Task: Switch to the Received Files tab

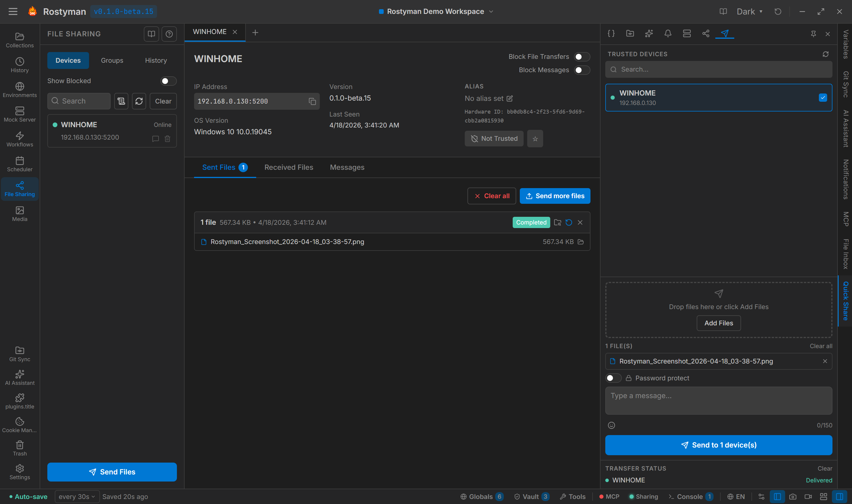Action: pyautogui.click(x=289, y=167)
